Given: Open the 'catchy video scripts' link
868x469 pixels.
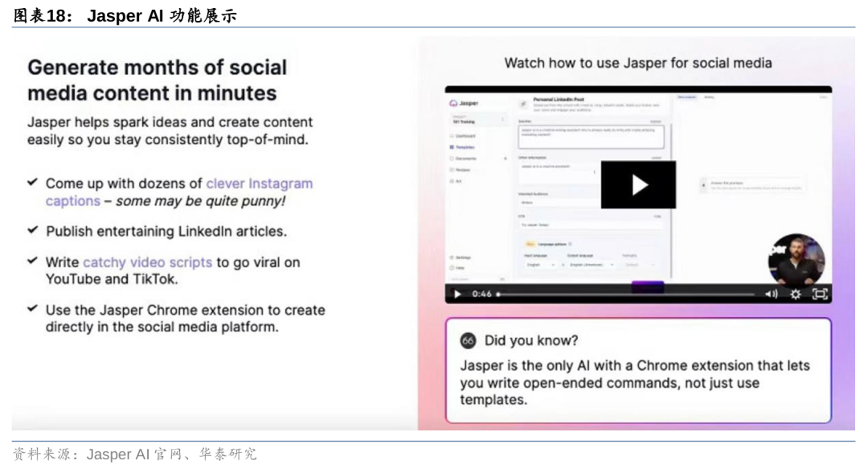Looking at the screenshot, I should click(147, 261).
